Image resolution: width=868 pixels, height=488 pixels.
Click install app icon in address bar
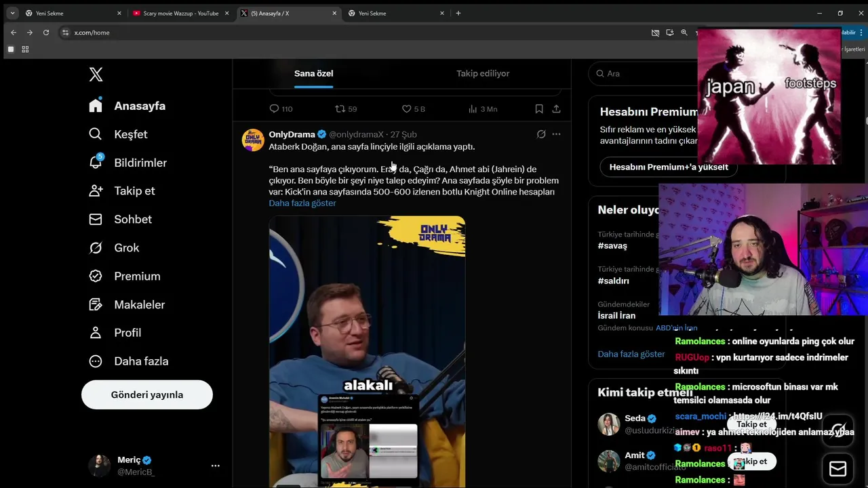pos(670,33)
